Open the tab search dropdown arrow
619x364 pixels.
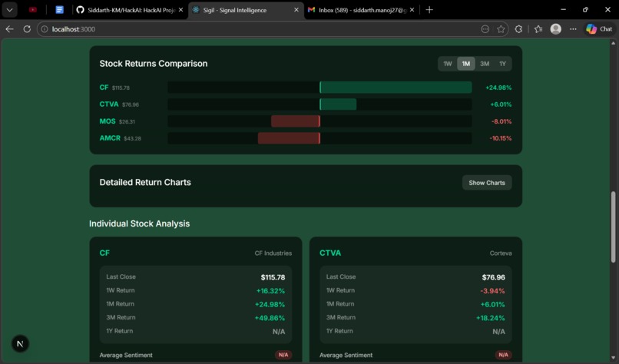coord(9,10)
